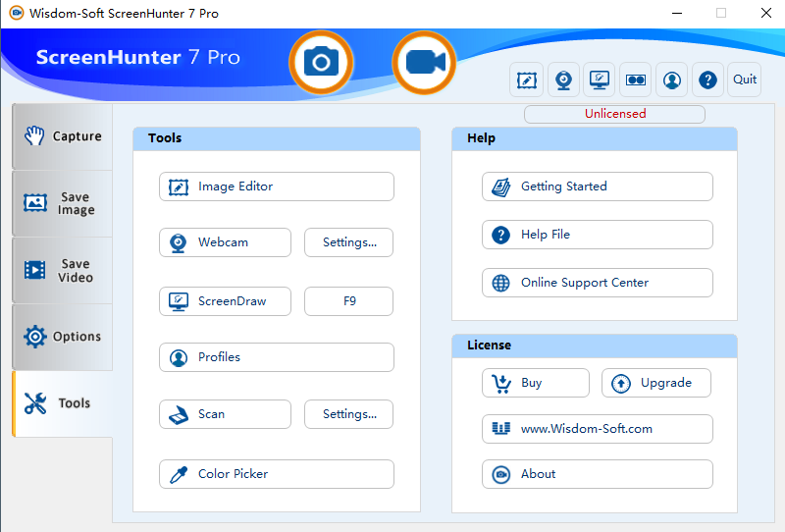Launch the Webcam tool button
The height and width of the screenshot is (532, 785).
[x=225, y=242]
